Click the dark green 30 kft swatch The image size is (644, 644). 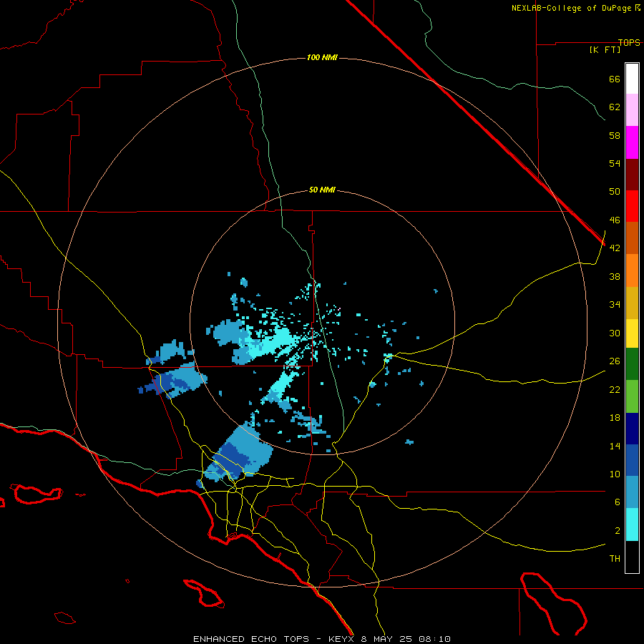(632, 364)
